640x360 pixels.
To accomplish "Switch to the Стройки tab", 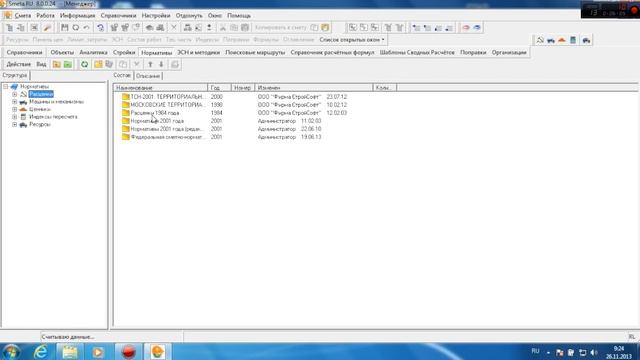I will tap(124, 53).
